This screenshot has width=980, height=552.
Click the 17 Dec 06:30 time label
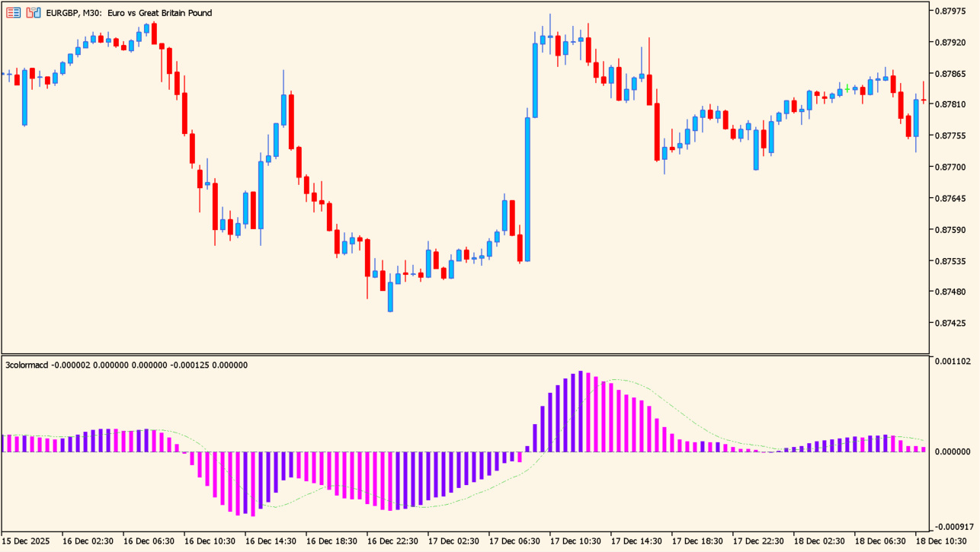(x=515, y=541)
